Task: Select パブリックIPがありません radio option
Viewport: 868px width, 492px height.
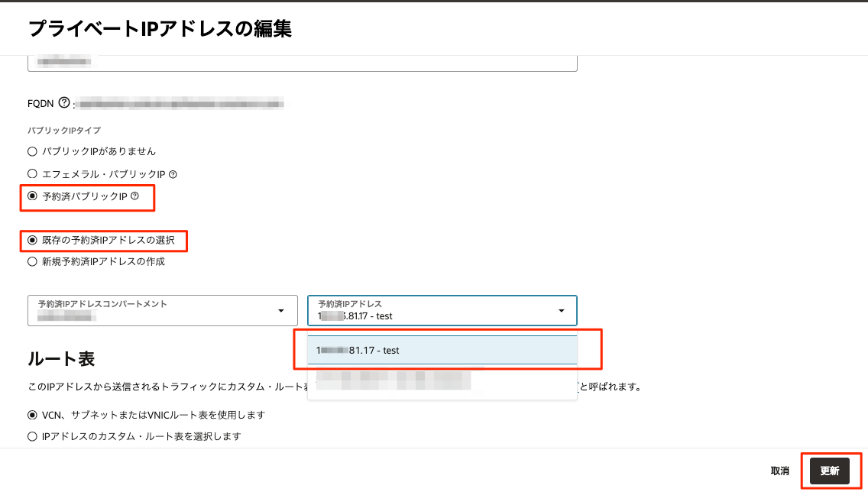Action: [33, 151]
